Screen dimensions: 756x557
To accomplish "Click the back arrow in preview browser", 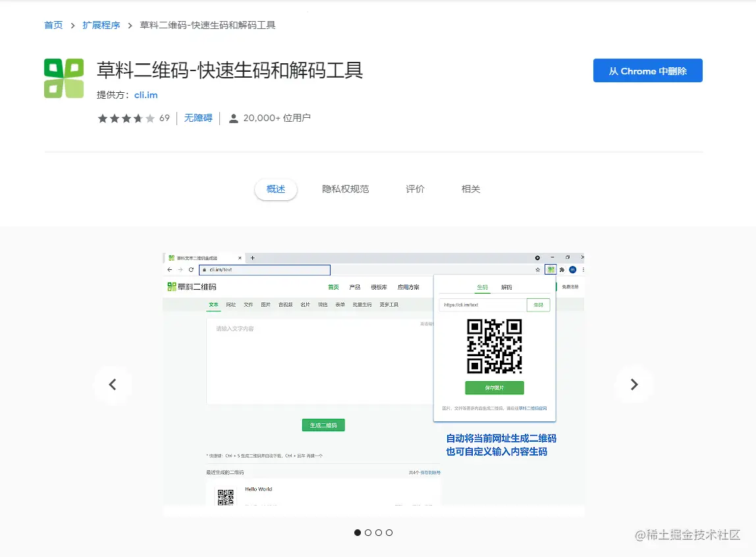I will click(x=170, y=270).
